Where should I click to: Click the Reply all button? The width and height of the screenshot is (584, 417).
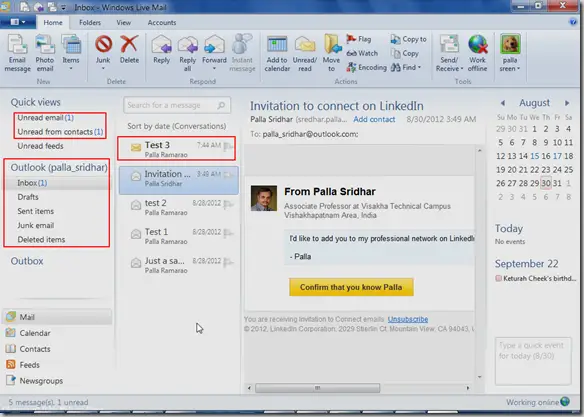[x=188, y=53]
